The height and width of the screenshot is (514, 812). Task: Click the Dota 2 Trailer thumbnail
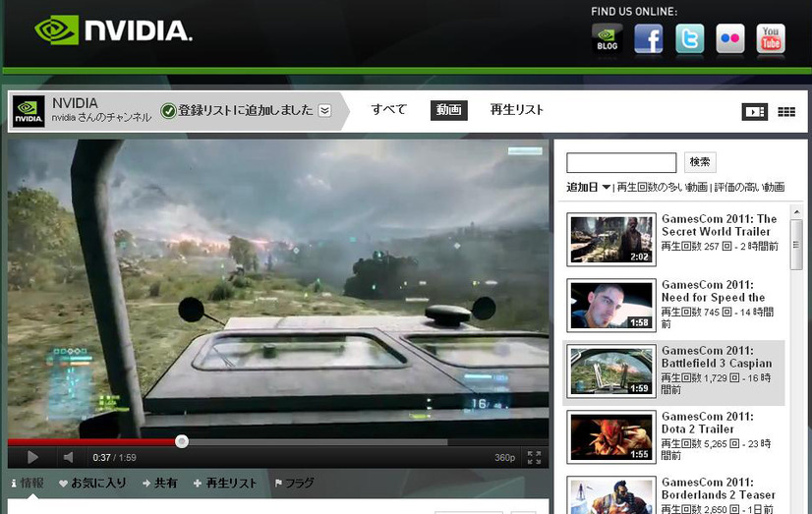pyautogui.click(x=611, y=437)
